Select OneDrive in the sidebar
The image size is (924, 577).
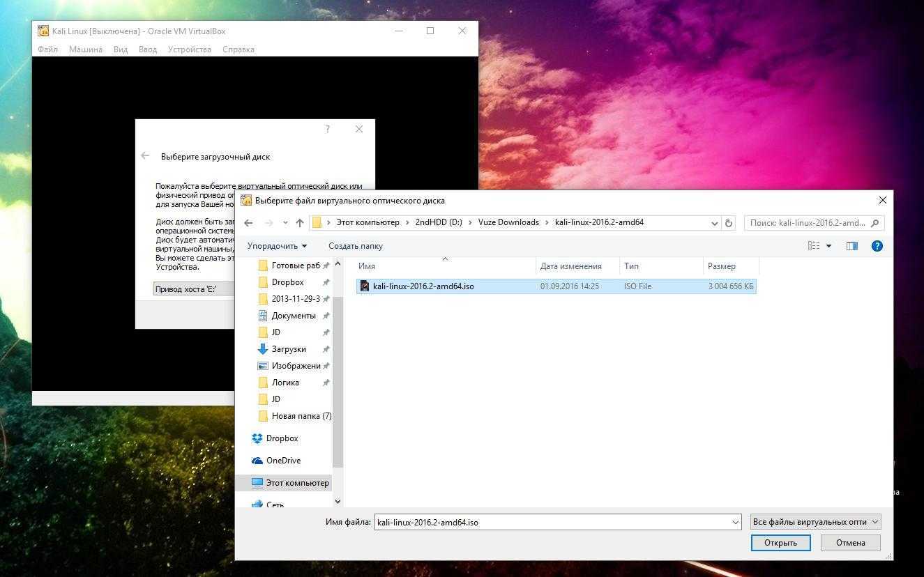(x=283, y=461)
